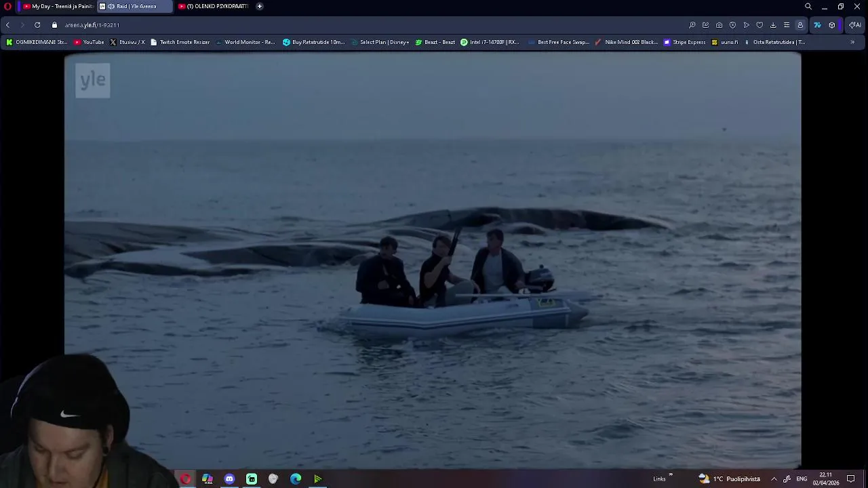The width and height of the screenshot is (868, 488).
Task: Click the edit page snapshot icon
Action: 706,25
